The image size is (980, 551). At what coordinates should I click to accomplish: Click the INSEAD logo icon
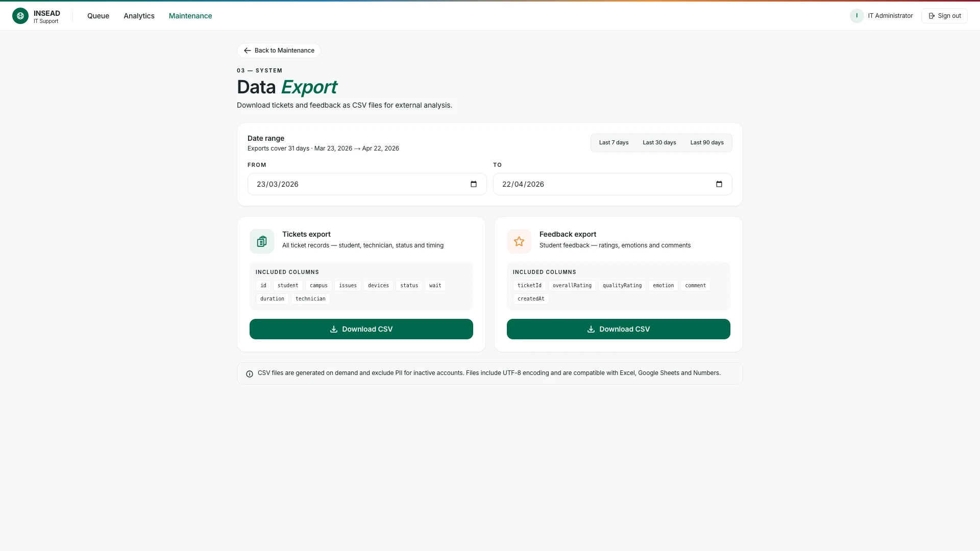[20, 16]
